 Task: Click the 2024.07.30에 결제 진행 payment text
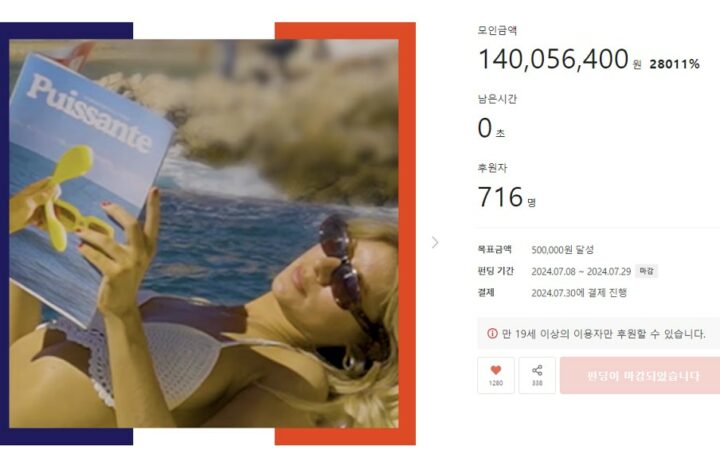pos(579,293)
